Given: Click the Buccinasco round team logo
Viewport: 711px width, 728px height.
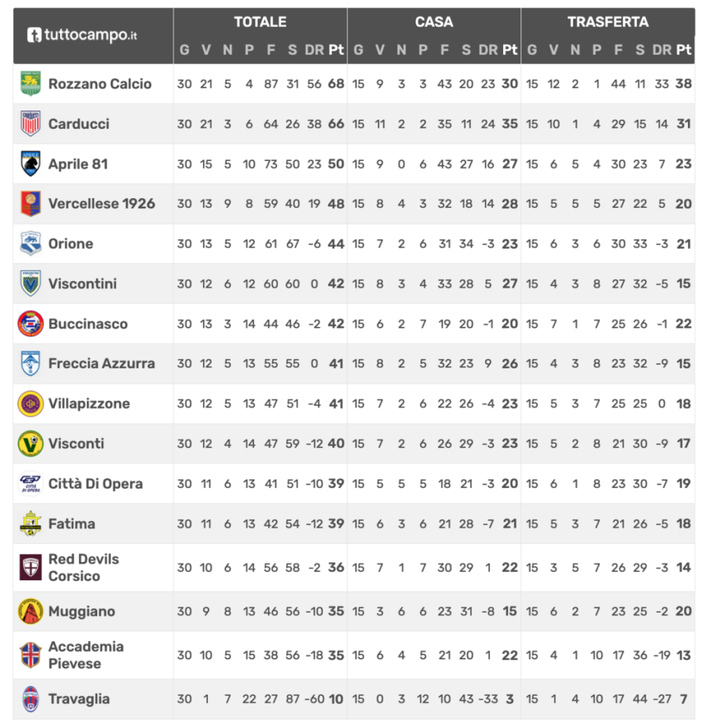Looking at the screenshot, I should click(30, 324).
